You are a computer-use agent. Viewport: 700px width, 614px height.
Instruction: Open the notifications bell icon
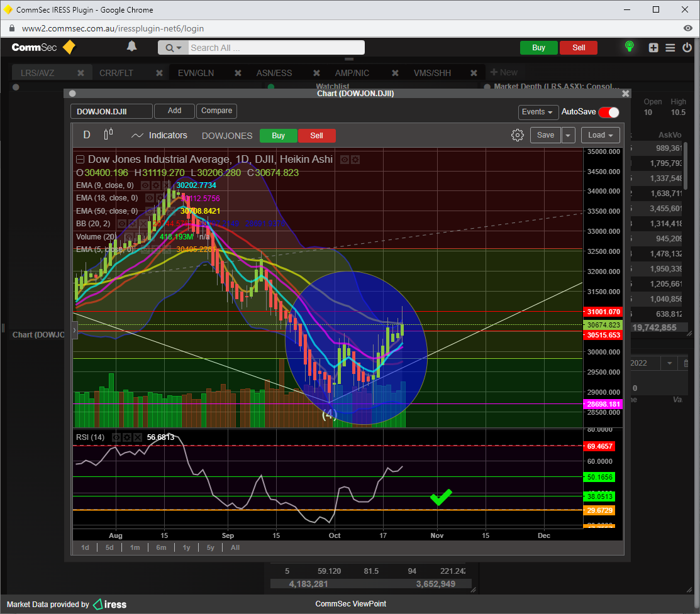click(x=131, y=47)
